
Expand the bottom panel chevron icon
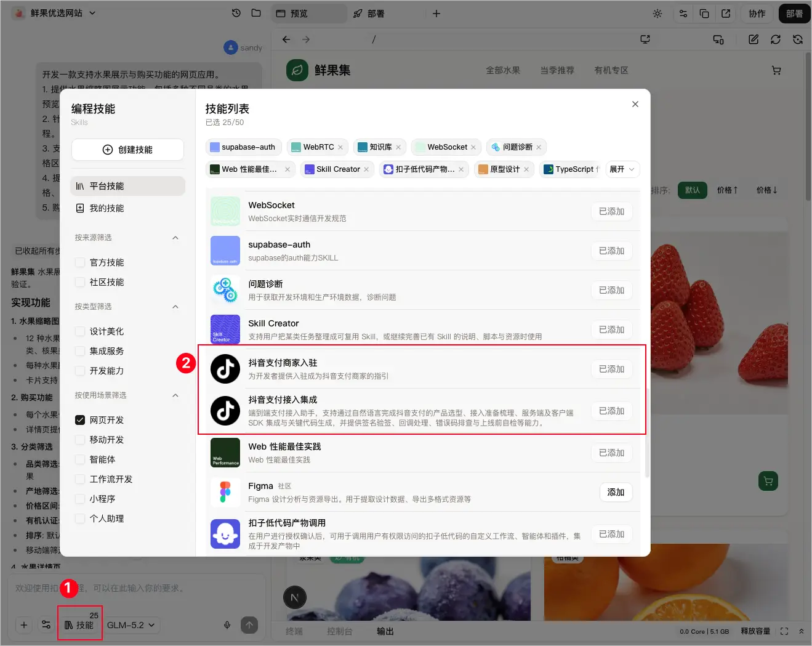[x=801, y=631]
